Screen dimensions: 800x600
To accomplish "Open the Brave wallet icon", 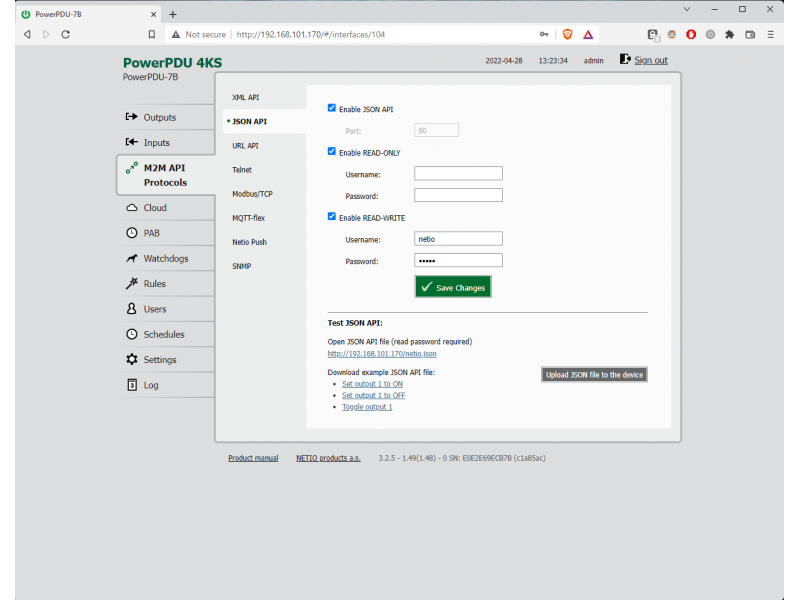I will tap(750, 34).
